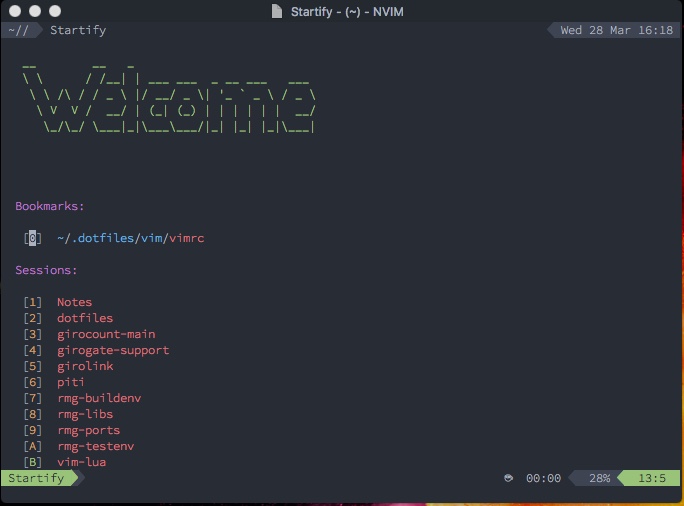Click the [B] index next to vim-lua
The height and width of the screenshot is (506, 684).
click(x=33, y=462)
